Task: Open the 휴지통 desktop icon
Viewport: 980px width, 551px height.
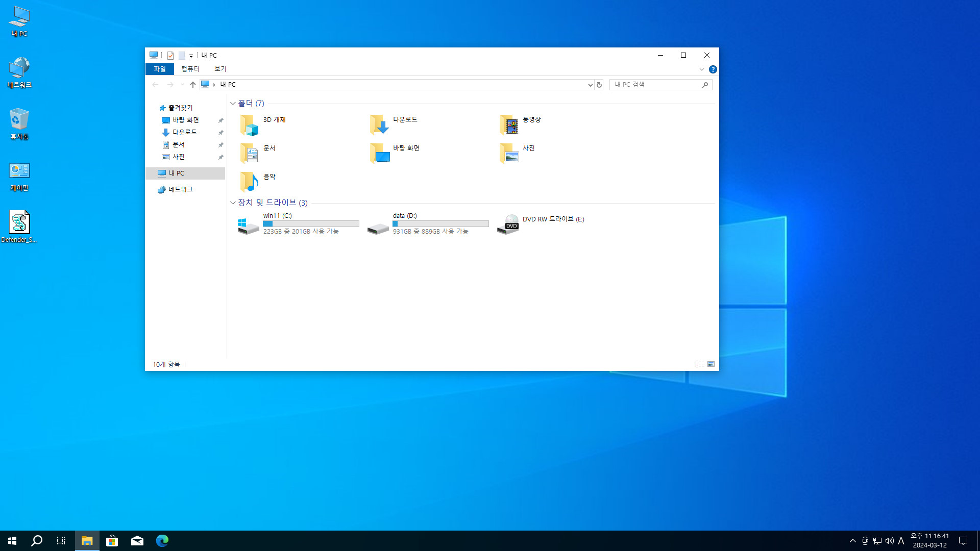Action: 19,124
